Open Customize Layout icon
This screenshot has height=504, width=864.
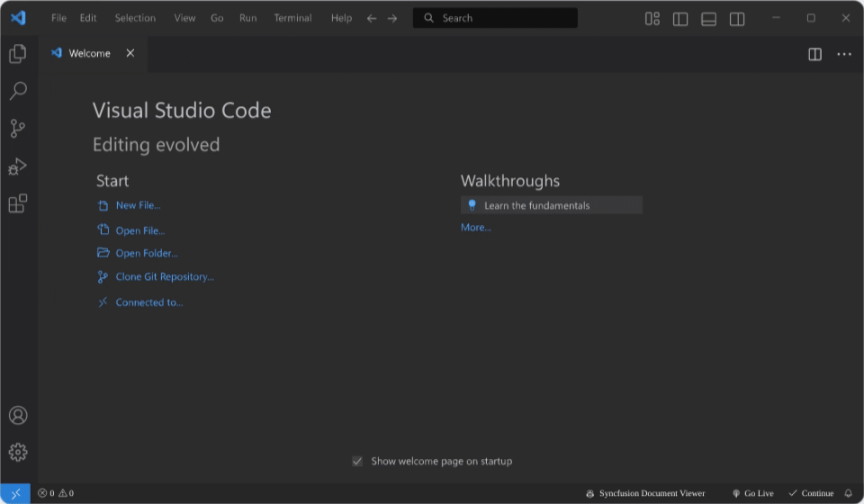[x=652, y=19]
